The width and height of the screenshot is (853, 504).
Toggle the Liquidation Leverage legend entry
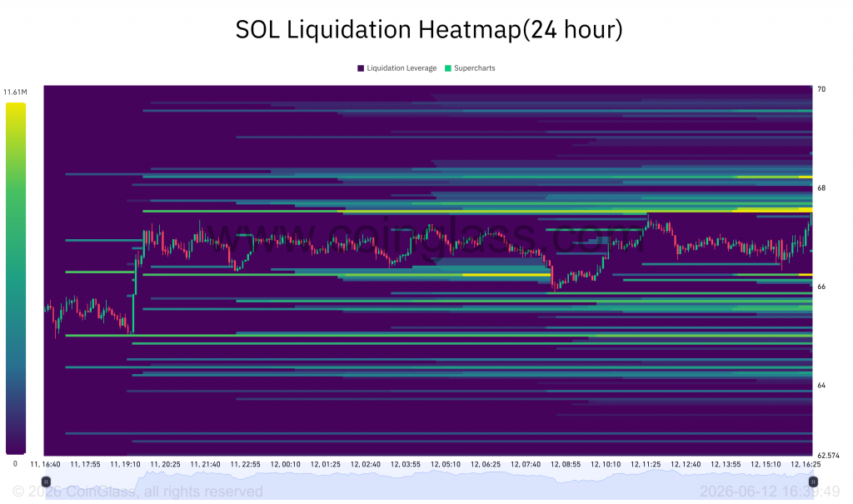pyautogui.click(x=397, y=68)
